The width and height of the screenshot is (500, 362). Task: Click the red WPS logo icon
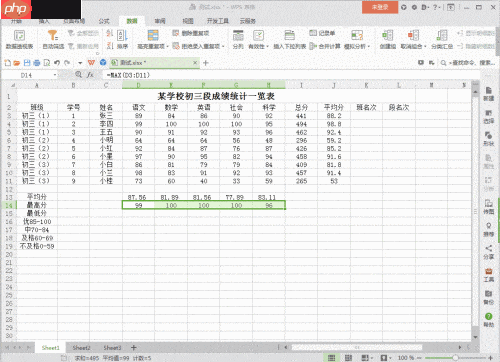point(91,63)
